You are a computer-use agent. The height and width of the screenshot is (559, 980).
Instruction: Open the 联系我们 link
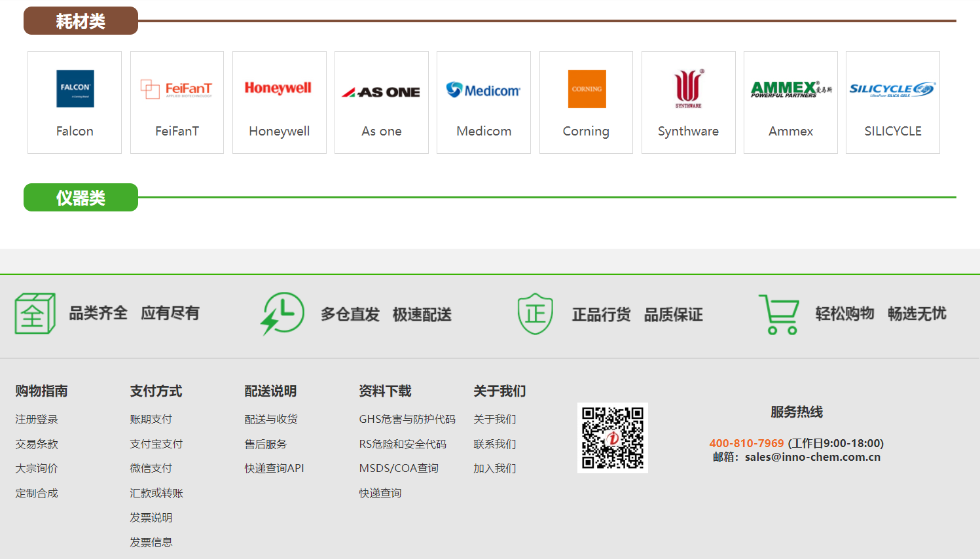[494, 444]
